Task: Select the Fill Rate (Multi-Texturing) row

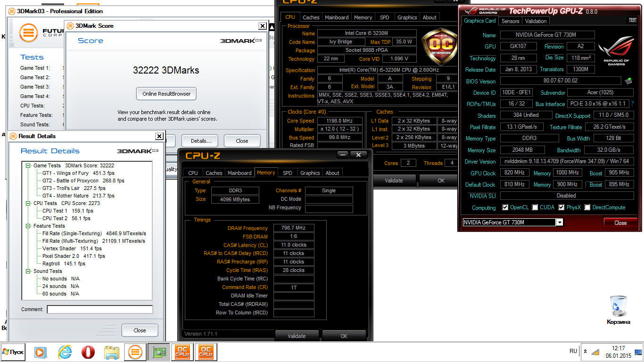Action: (94, 241)
